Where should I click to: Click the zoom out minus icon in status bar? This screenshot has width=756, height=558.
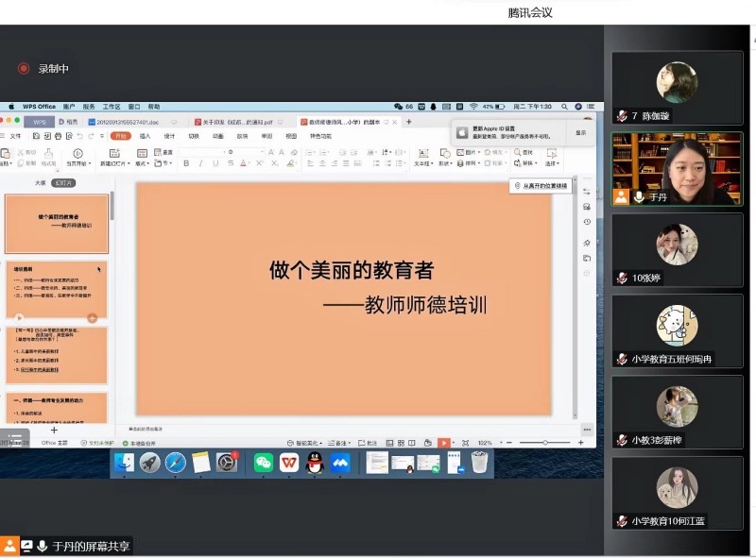coord(509,443)
